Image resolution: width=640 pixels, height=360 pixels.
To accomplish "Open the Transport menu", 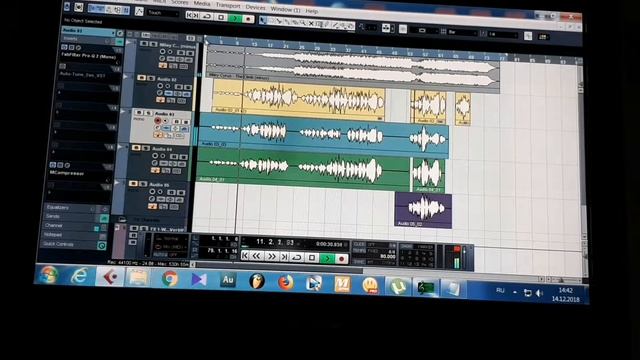I will pos(228,5).
